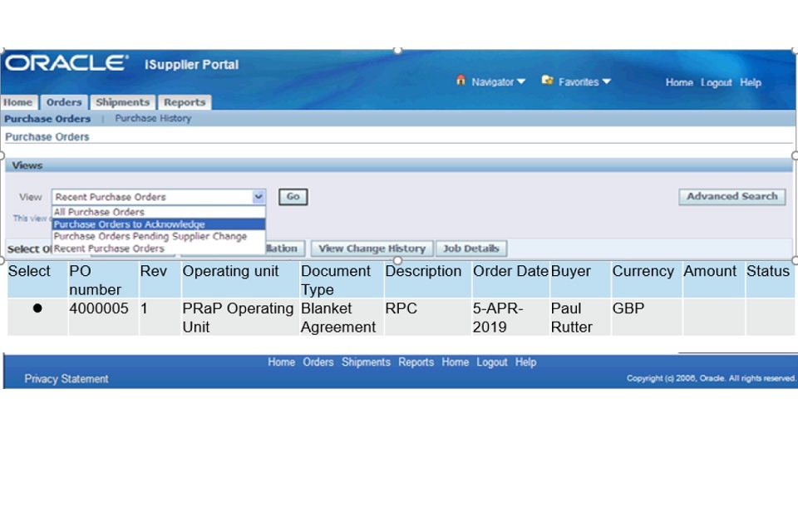Open the View combo box arrow
The image size is (798, 532).
click(259, 197)
